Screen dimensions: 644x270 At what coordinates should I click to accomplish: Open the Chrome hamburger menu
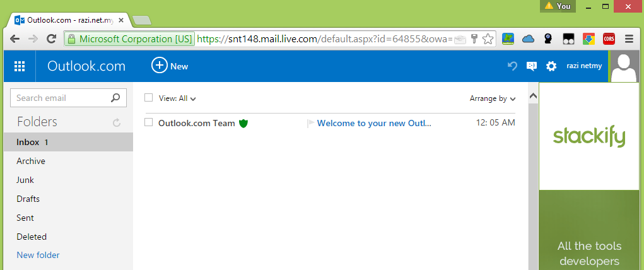point(629,39)
